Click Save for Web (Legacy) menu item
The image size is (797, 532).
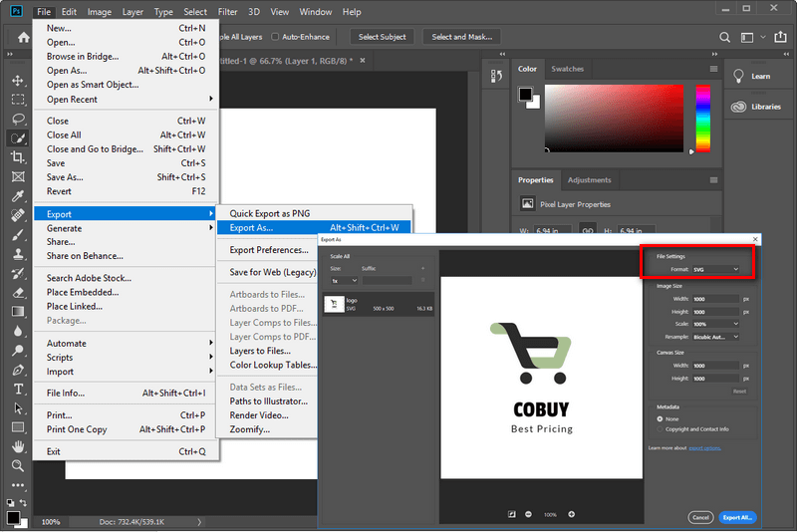point(272,272)
